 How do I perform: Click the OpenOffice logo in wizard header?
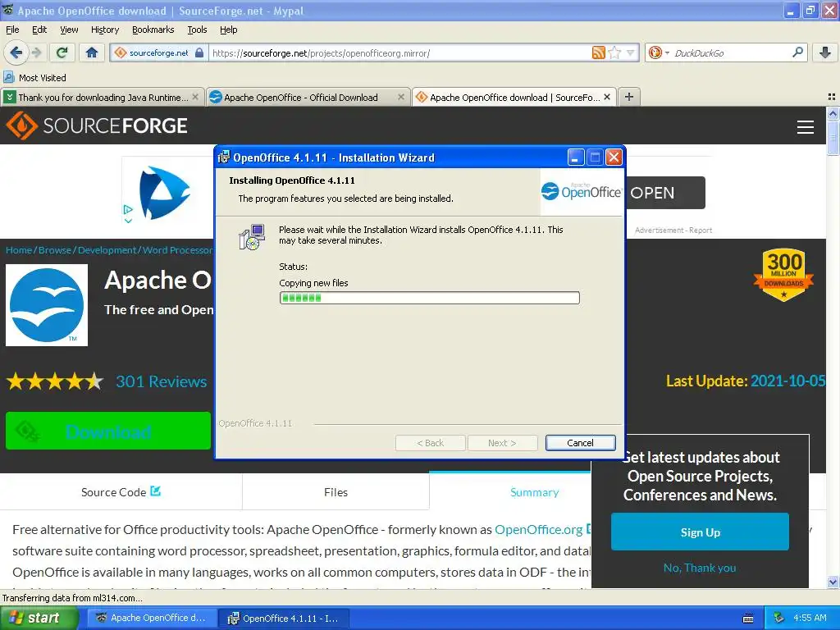[x=582, y=191]
